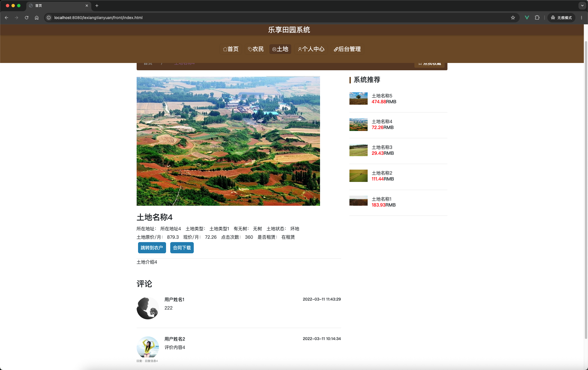Image resolution: width=588 pixels, height=370 pixels.
Task: Click the comment timestamp 2022-03-11 10:14:34
Action: point(322,339)
